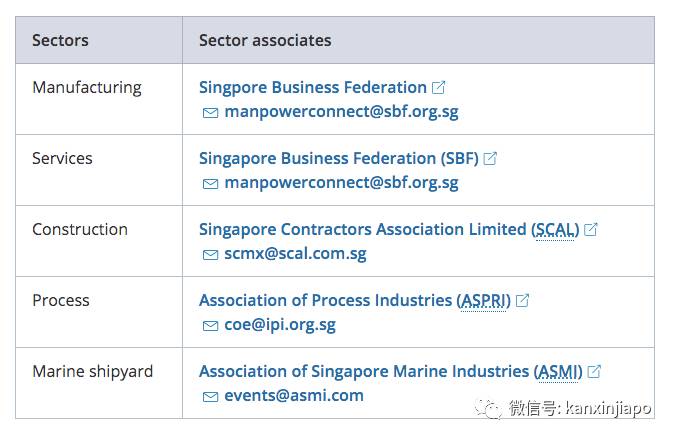Click envelope icon beside coe@ipi.org.sg
This screenshot has height=439, width=673.
point(210,326)
